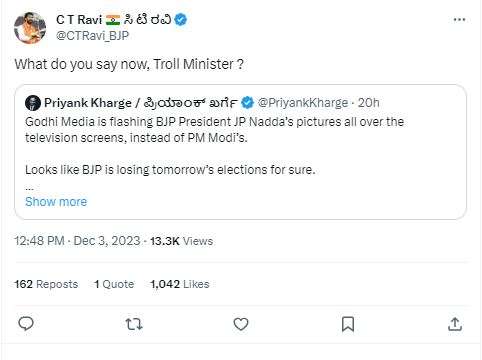This screenshot has height=360, width=482.
Task: View the 162 Reposts list
Action: tap(46, 284)
